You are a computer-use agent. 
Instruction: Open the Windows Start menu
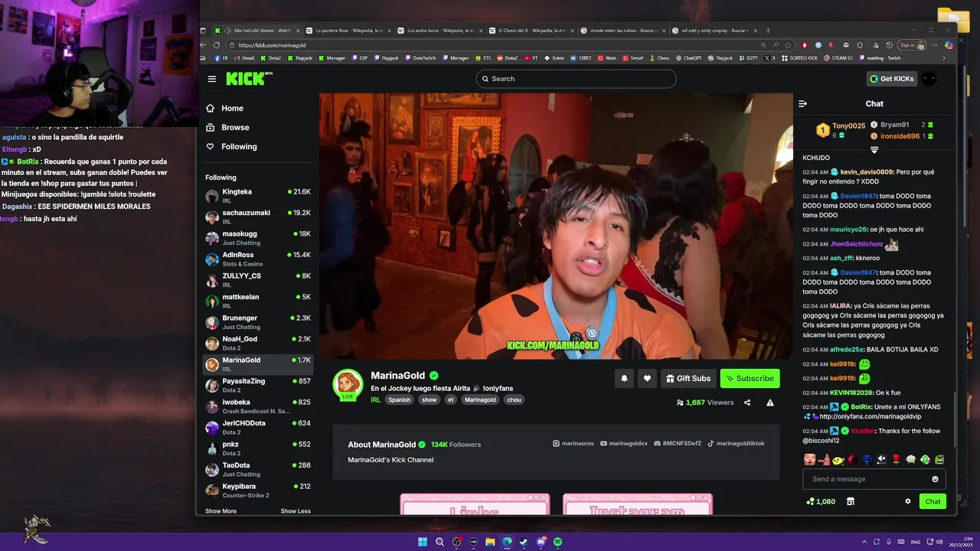pos(423,542)
